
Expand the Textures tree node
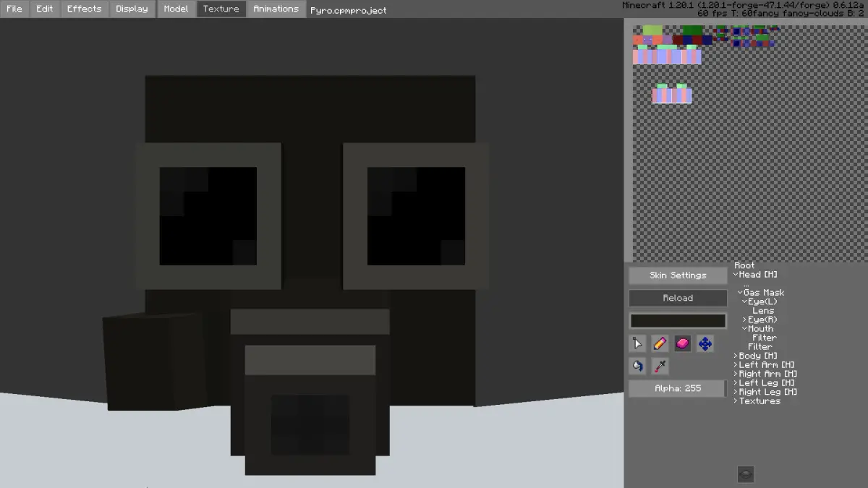[736, 401]
